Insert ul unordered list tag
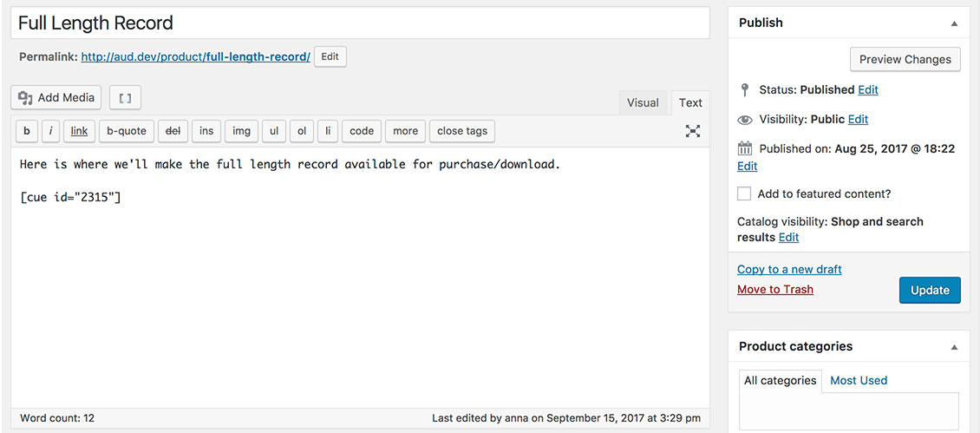980x433 pixels. (274, 131)
